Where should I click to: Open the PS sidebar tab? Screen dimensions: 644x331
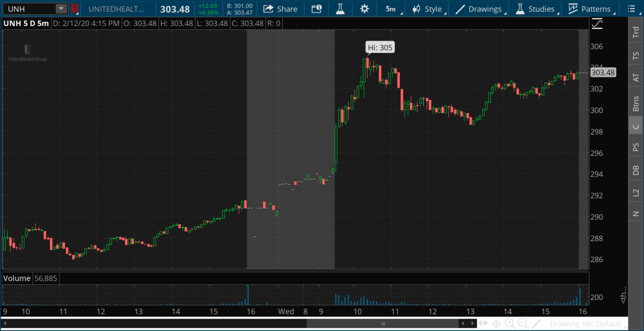636,147
